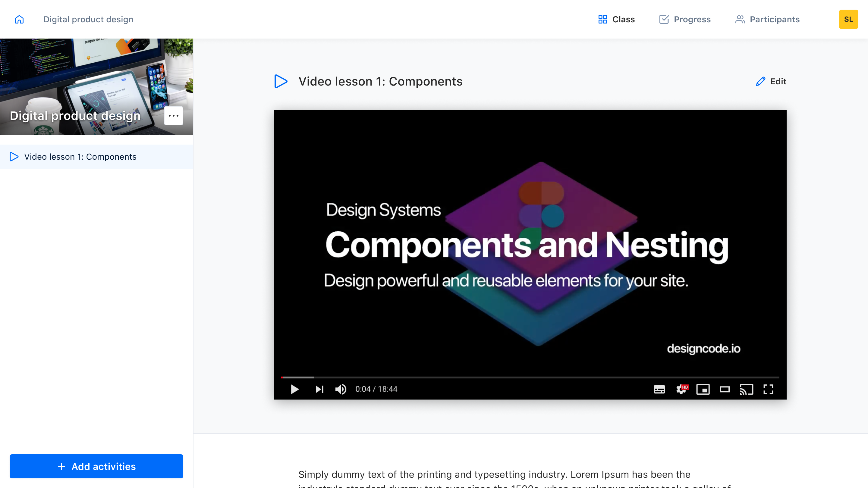Image resolution: width=868 pixels, height=488 pixels.
Task: Click Edit for the video lesson
Action: coord(771,81)
